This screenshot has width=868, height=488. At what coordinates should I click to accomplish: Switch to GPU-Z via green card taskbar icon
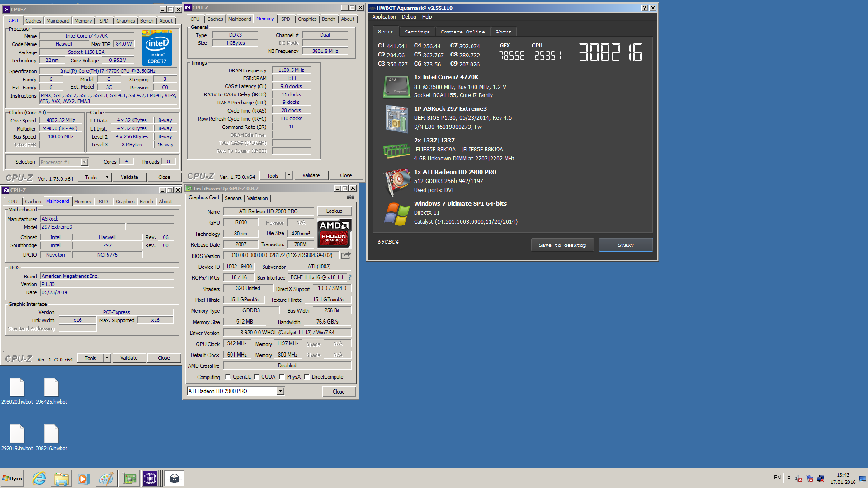pos(129,479)
